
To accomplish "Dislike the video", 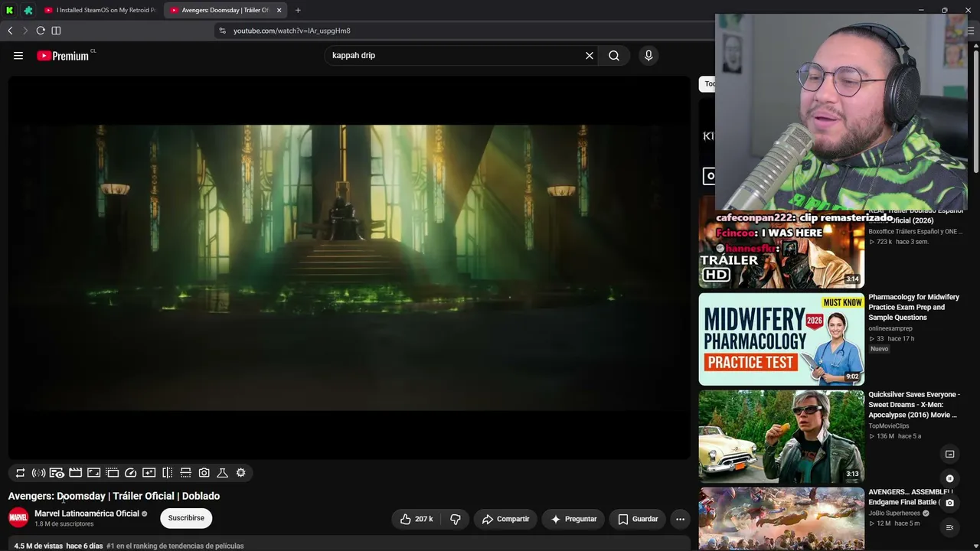I will pyautogui.click(x=456, y=519).
